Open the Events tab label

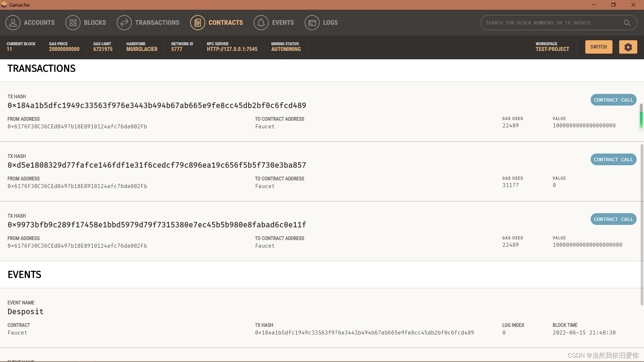[x=282, y=23]
